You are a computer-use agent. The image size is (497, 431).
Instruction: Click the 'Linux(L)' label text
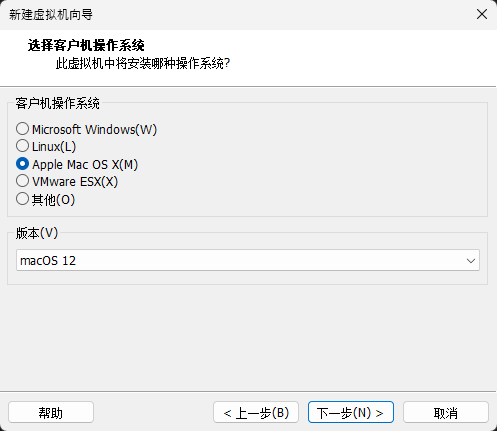(54, 146)
